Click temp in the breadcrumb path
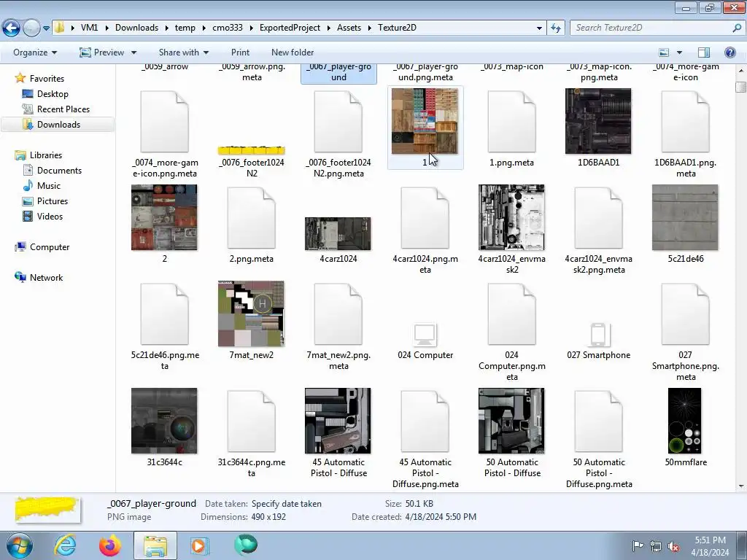The width and height of the screenshot is (747, 560). [185, 28]
